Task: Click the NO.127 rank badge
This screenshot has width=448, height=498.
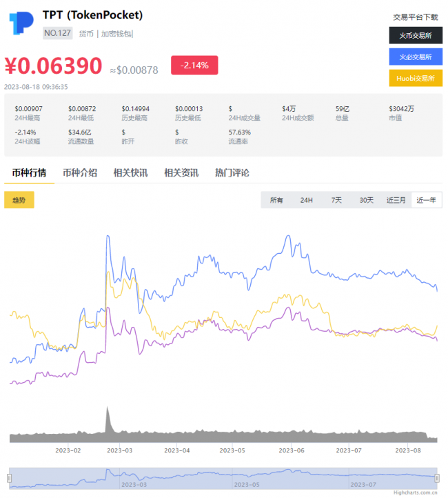Action: click(x=57, y=33)
